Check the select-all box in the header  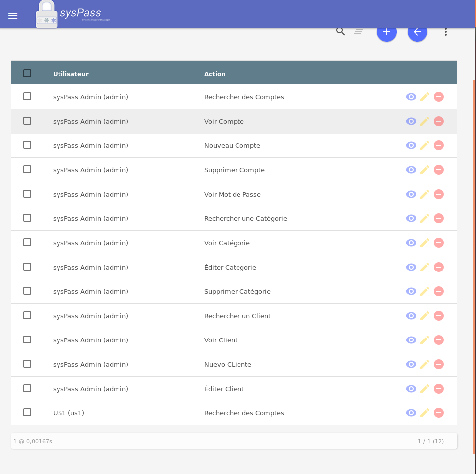pyautogui.click(x=27, y=73)
